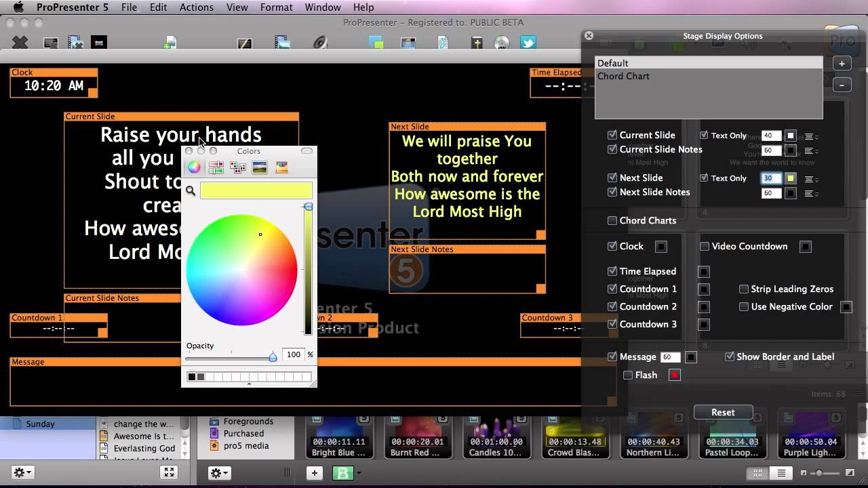Open the Actions menu

[x=197, y=7]
